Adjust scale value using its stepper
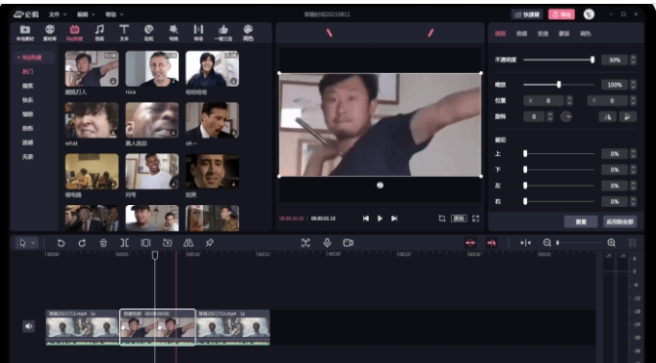 (x=633, y=85)
